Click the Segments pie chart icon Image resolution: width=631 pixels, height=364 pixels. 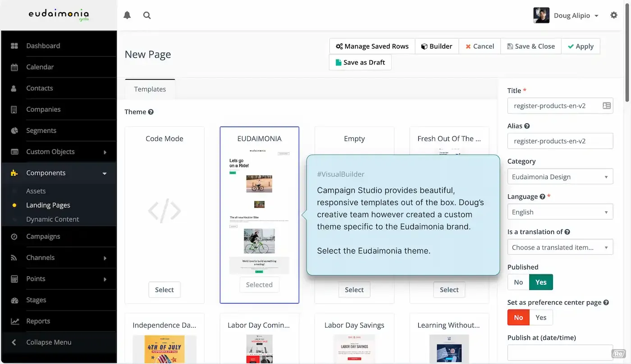(14, 131)
